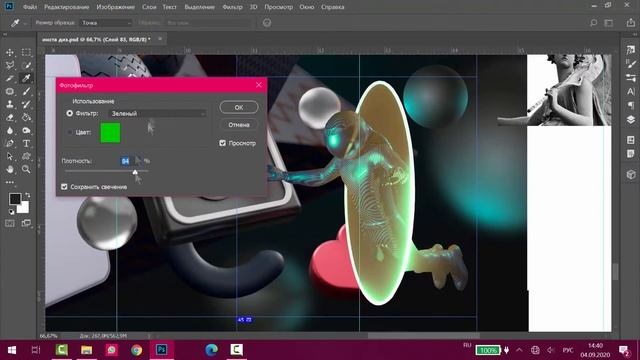Select the Eraser tool
The image size is (640, 360).
coord(10,118)
